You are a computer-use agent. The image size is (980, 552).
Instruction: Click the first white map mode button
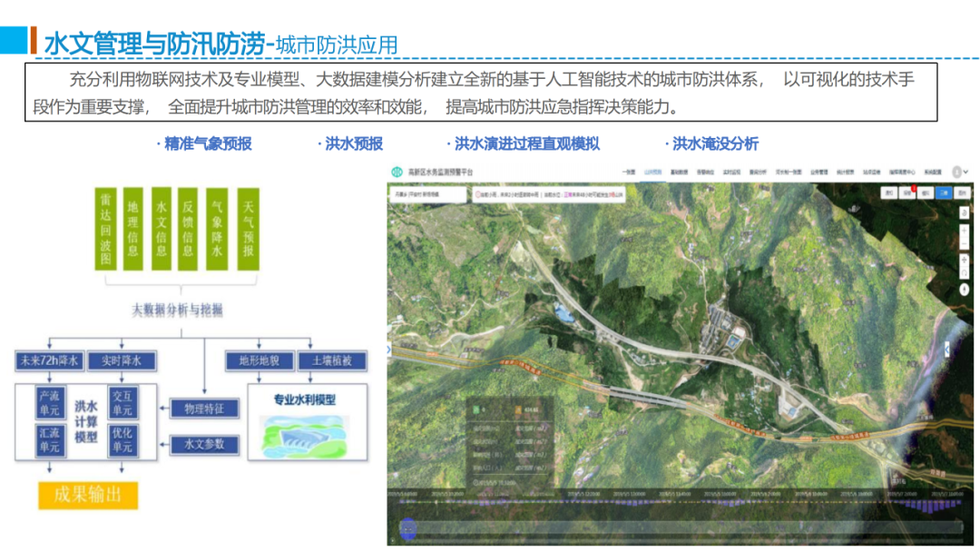pos(888,193)
